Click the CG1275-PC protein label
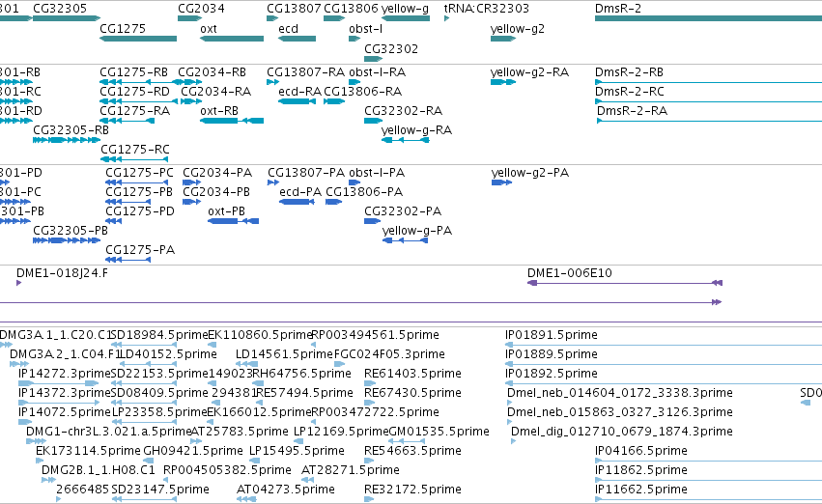822x504 pixels. point(139,173)
